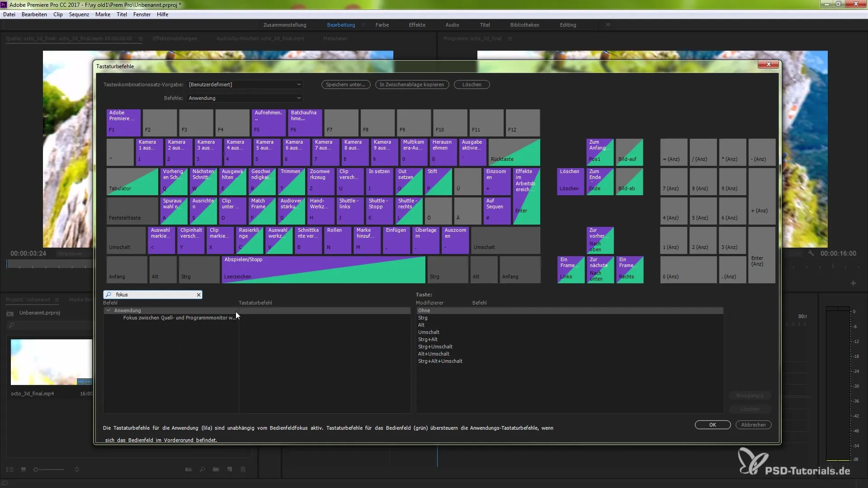Click the Alt modifier row

pos(570,325)
